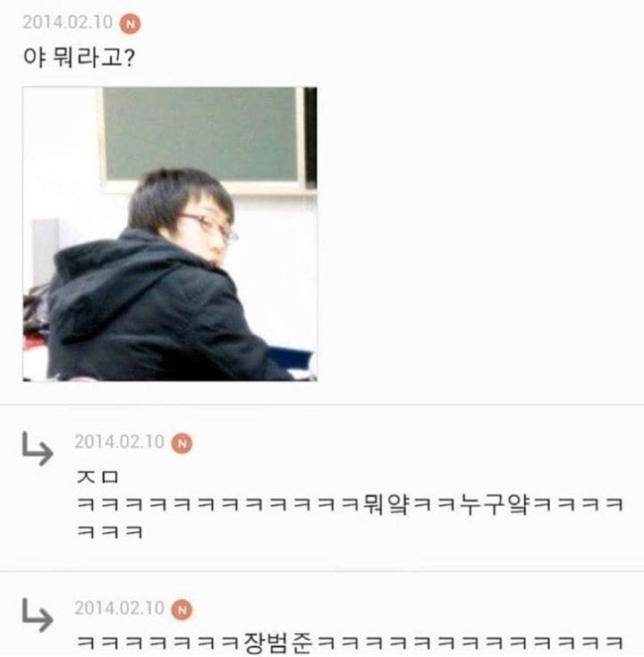Click the first reply's 2014.02.10 timestamp
Image resolution: width=644 pixels, height=657 pixels.
(x=120, y=442)
